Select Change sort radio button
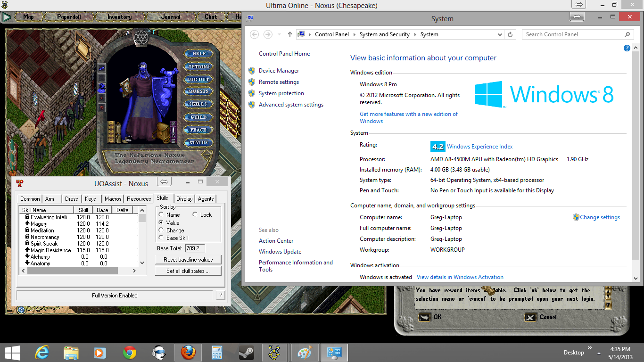This screenshot has width=644, height=362. (x=161, y=230)
